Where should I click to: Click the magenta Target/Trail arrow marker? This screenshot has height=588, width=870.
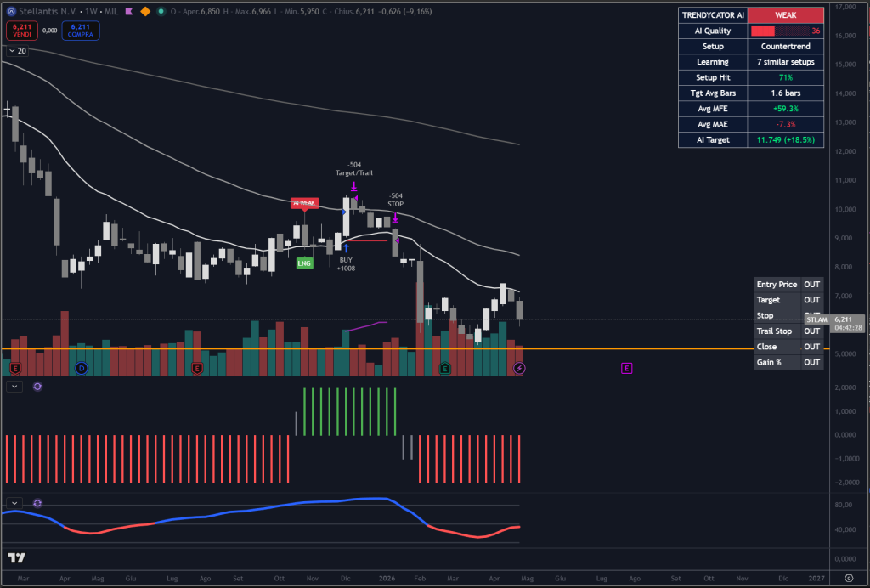coord(354,186)
